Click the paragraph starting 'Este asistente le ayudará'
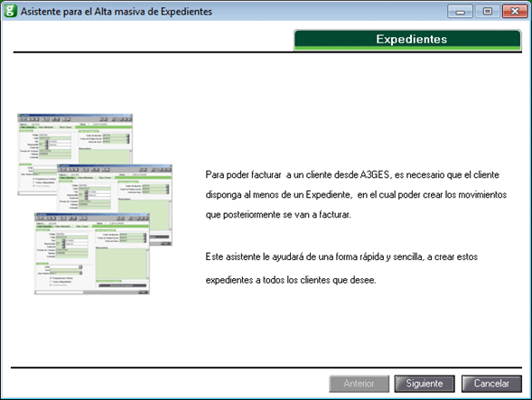Viewport: 532px width, 400px height. [341, 268]
